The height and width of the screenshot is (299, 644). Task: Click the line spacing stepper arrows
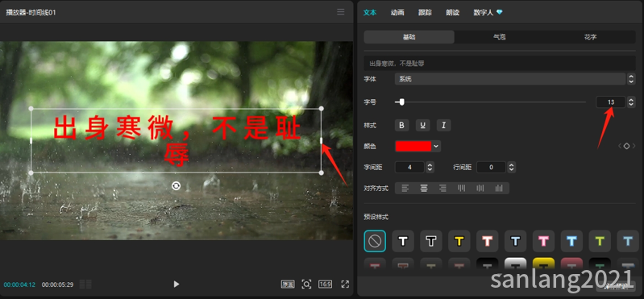click(511, 167)
